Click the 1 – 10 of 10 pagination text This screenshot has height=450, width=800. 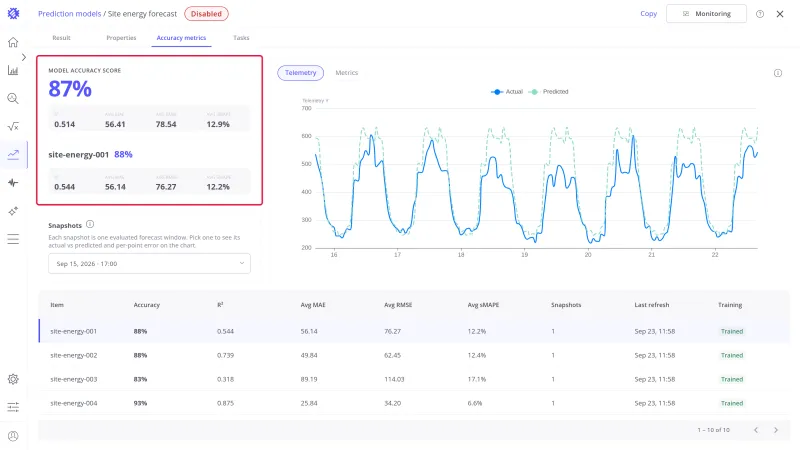coord(713,430)
